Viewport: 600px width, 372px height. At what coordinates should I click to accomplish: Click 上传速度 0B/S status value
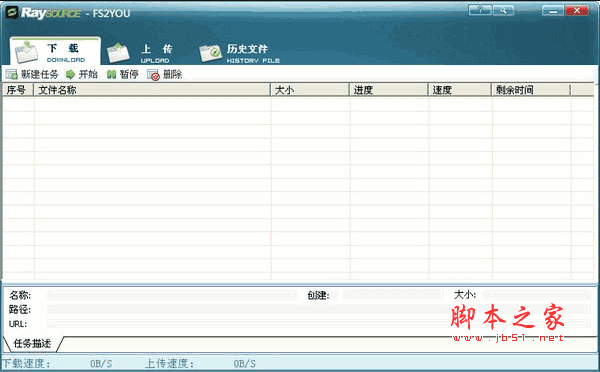(245, 363)
